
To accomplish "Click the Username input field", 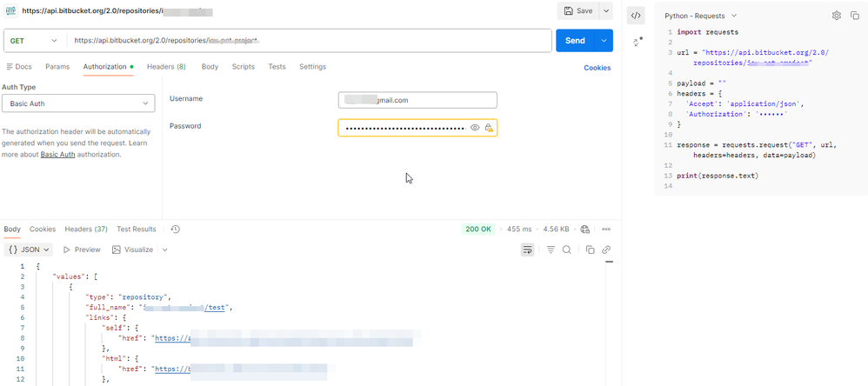I will 417,100.
